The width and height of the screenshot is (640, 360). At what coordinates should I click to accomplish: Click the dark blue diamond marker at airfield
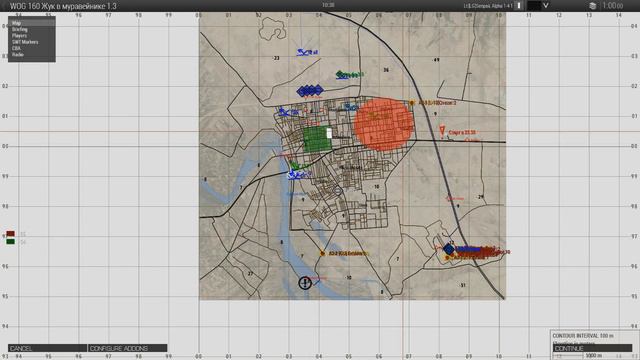tap(449, 249)
